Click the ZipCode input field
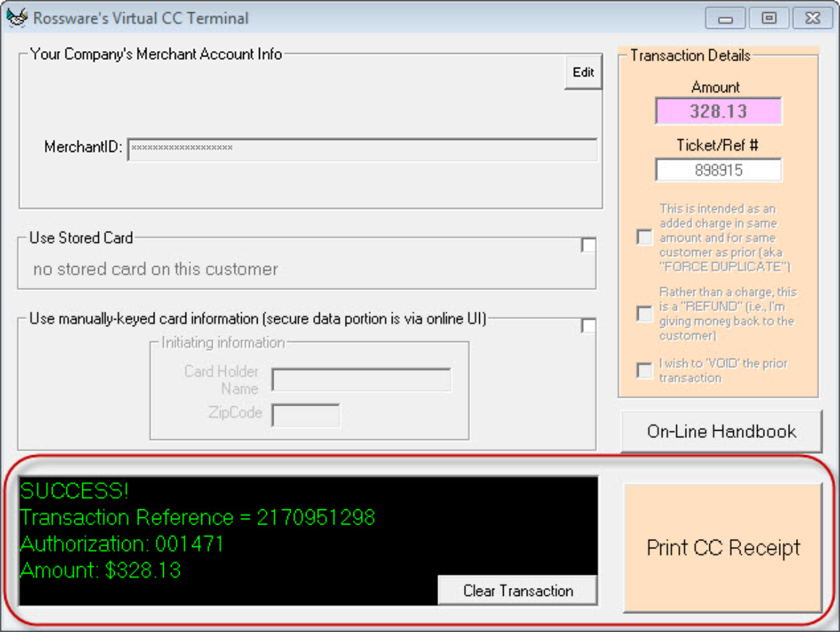 305,415
